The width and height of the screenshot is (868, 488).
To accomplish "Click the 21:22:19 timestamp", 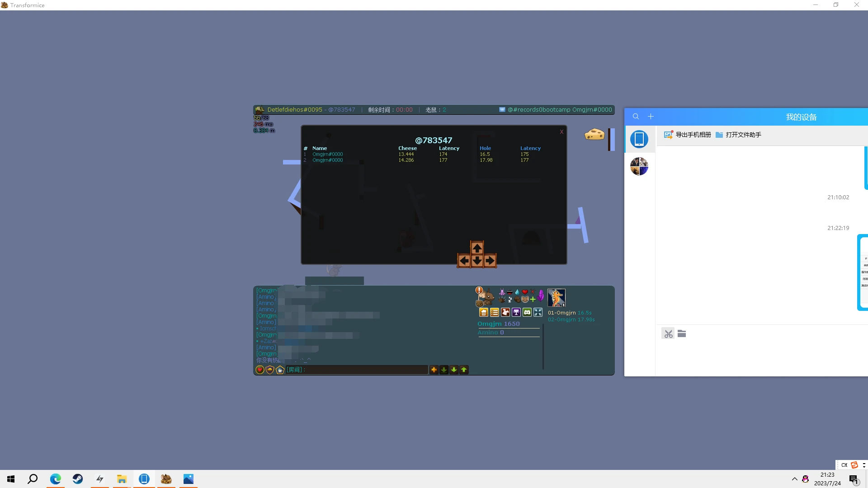I will (x=838, y=228).
